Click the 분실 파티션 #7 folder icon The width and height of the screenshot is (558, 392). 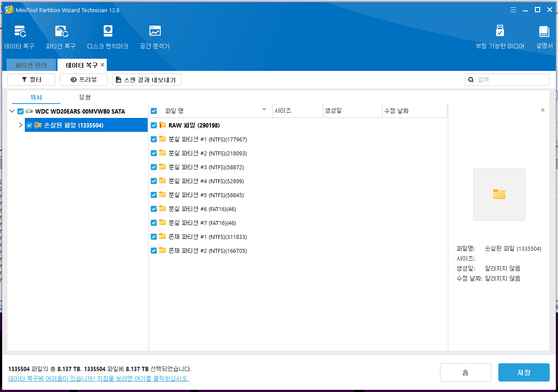(x=162, y=223)
